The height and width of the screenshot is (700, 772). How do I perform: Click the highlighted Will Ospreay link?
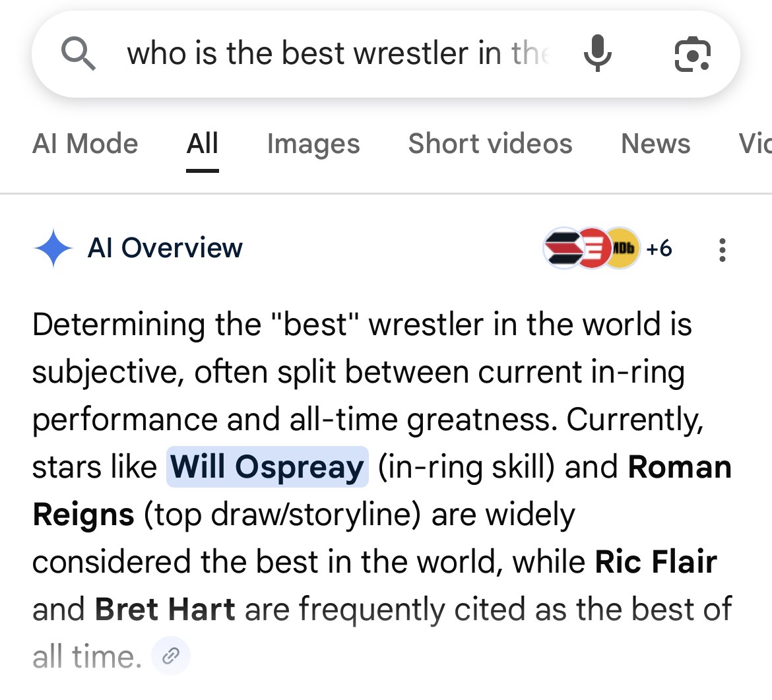coord(267,466)
